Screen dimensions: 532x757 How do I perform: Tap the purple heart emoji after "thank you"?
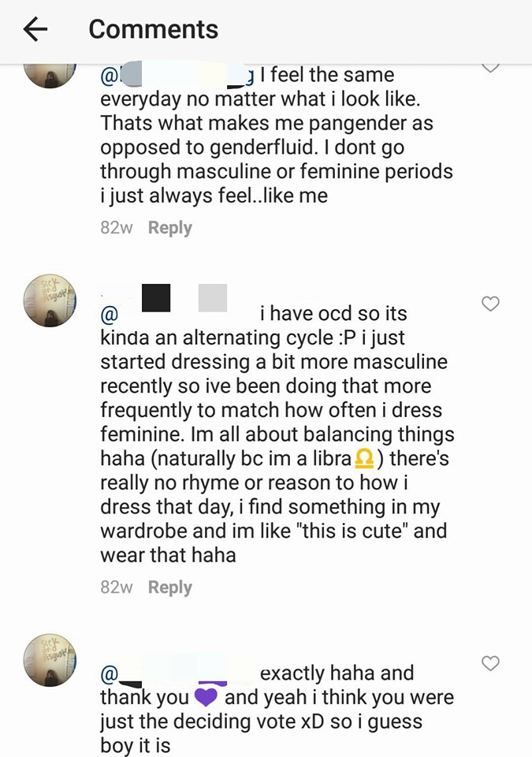[206, 697]
